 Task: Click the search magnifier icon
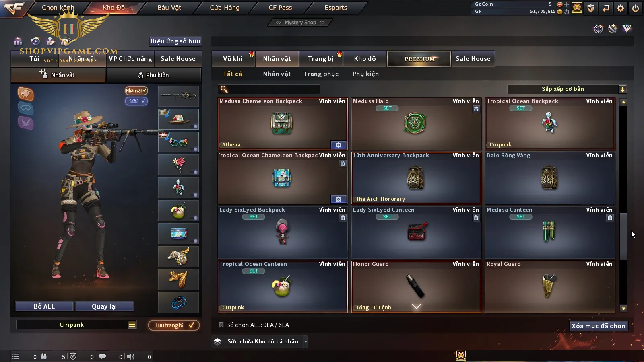[224, 89]
